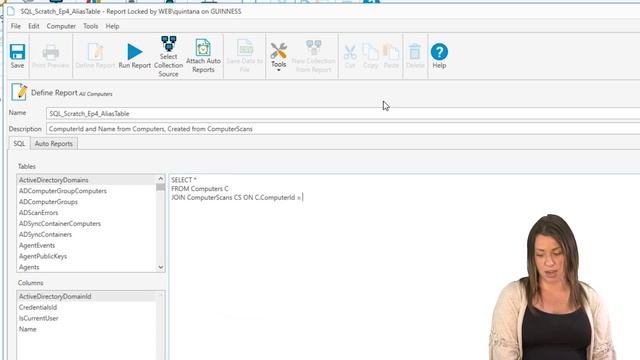Image resolution: width=640 pixels, height=360 pixels.
Task: Switch to the Auto Reports tab
Action: pos(53,144)
